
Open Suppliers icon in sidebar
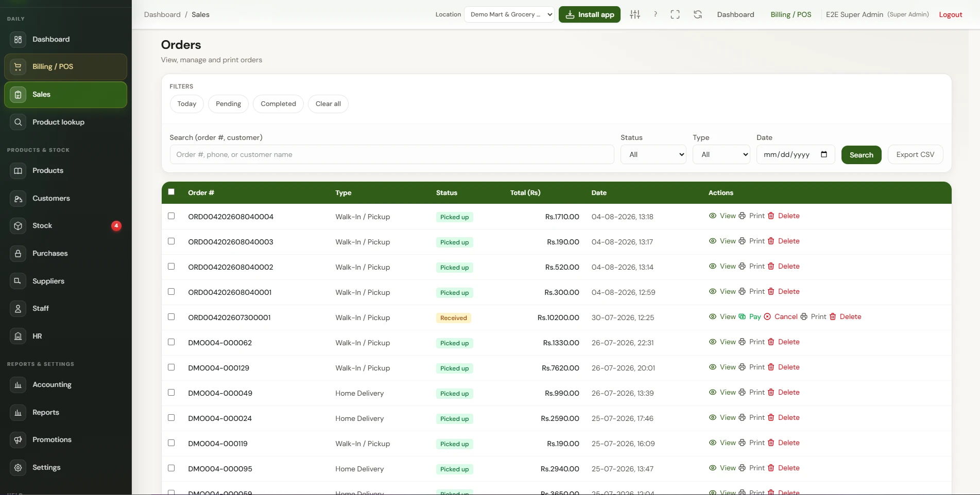coord(18,281)
